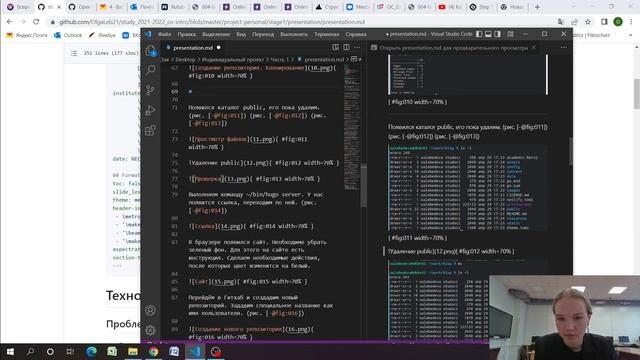Click the Chrome page scrollbar
The width and height of the screenshot is (640, 360).
click(637, 94)
